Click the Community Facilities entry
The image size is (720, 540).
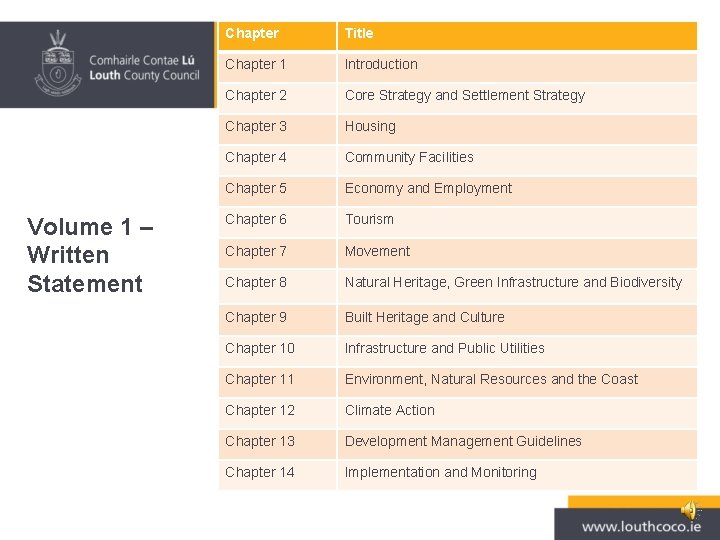pyautogui.click(x=409, y=157)
